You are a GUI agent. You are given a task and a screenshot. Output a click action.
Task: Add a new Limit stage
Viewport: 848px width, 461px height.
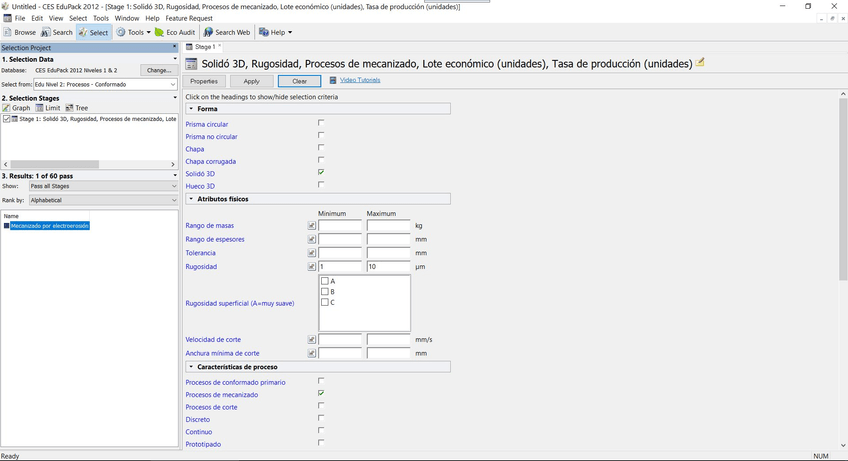(x=48, y=108)
